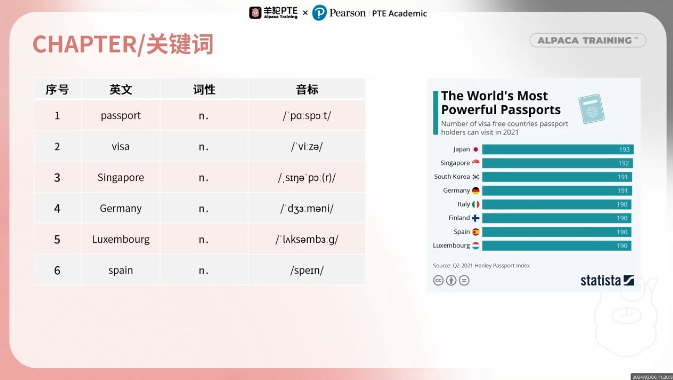Viewport: 673px width, 380px height.
Task: Click the Spain flag icon
Action: pos(476,232)
